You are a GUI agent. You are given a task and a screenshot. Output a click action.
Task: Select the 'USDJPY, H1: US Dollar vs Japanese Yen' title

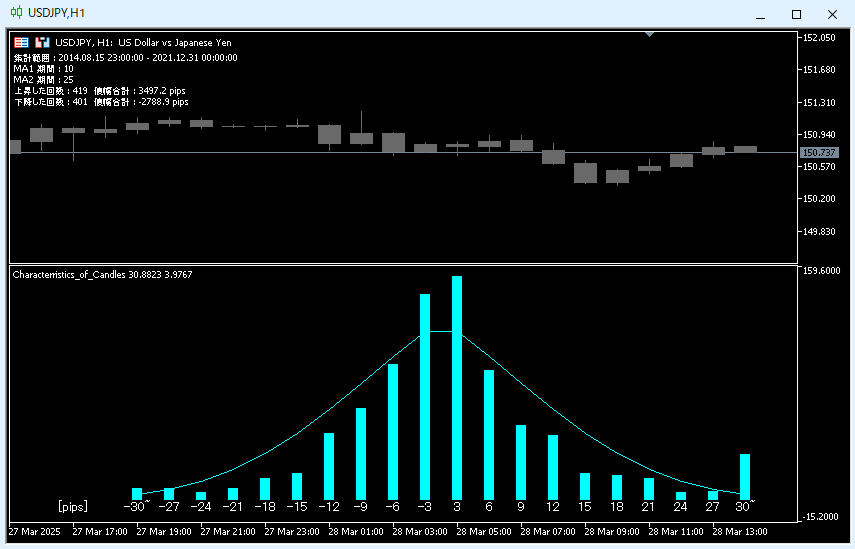tap(143, 43)
